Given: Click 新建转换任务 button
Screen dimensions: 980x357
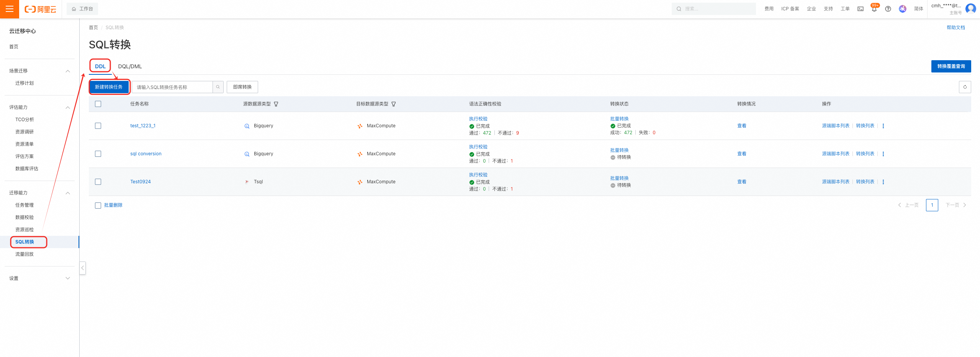Looking at the screenshot, I should coord(109,87).
